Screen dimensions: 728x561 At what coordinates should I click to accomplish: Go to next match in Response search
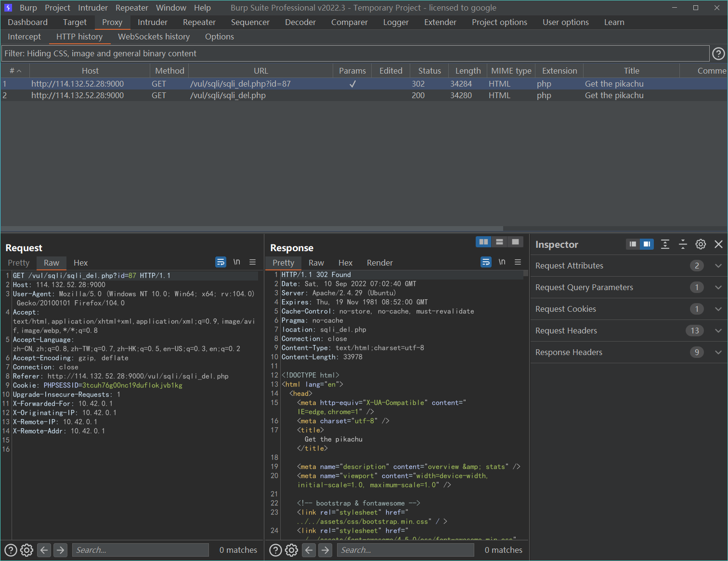(325, 550)
